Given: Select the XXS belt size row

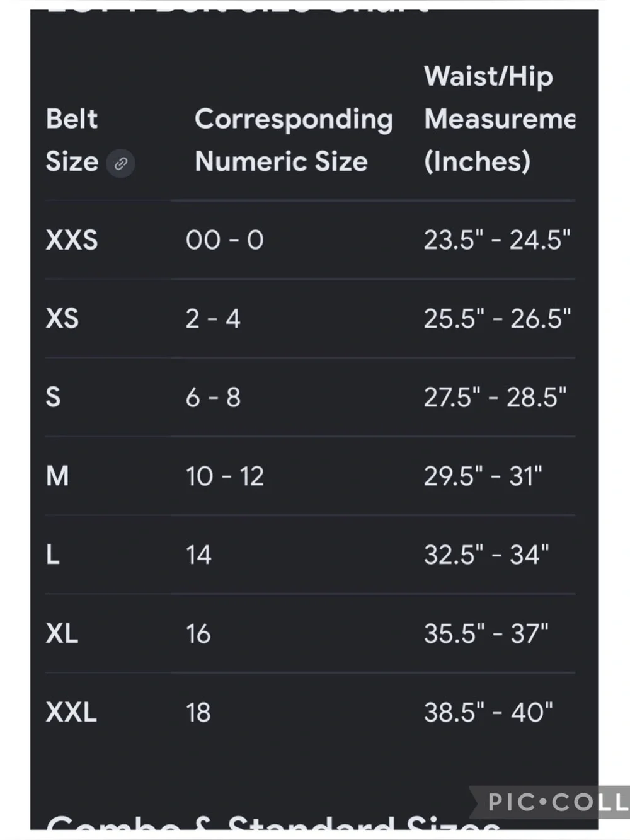Looking at the screenshot, I should [x=310, y=240].
